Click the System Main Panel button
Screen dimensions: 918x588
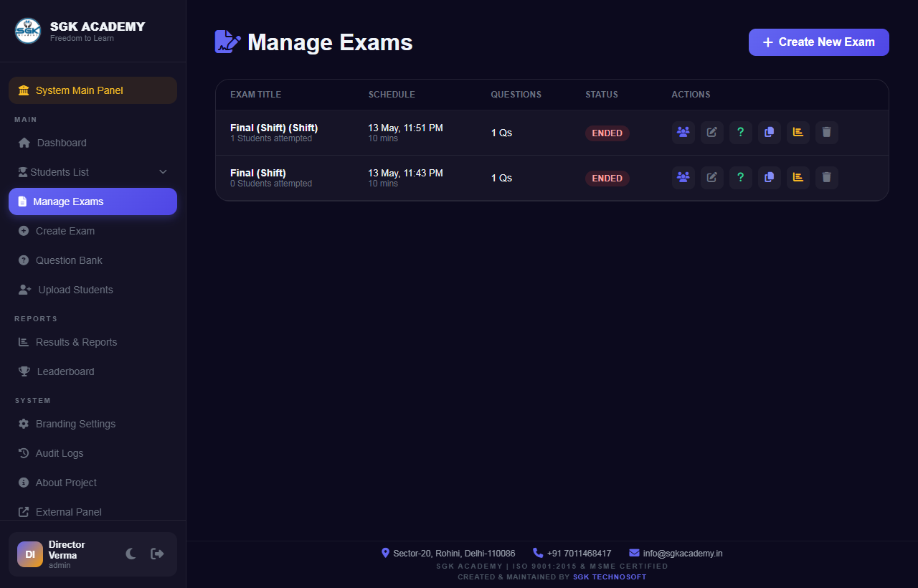point(93,90)
